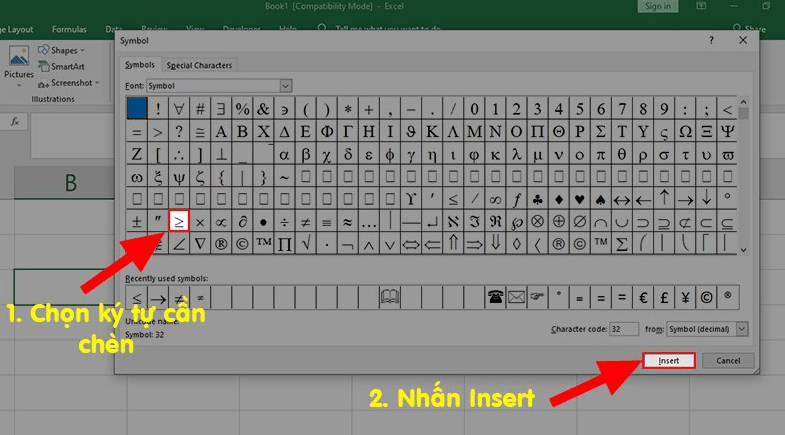Click SmartArt in the Illustrations group
This screenshot has width=785, height=435.
(62, 66)
